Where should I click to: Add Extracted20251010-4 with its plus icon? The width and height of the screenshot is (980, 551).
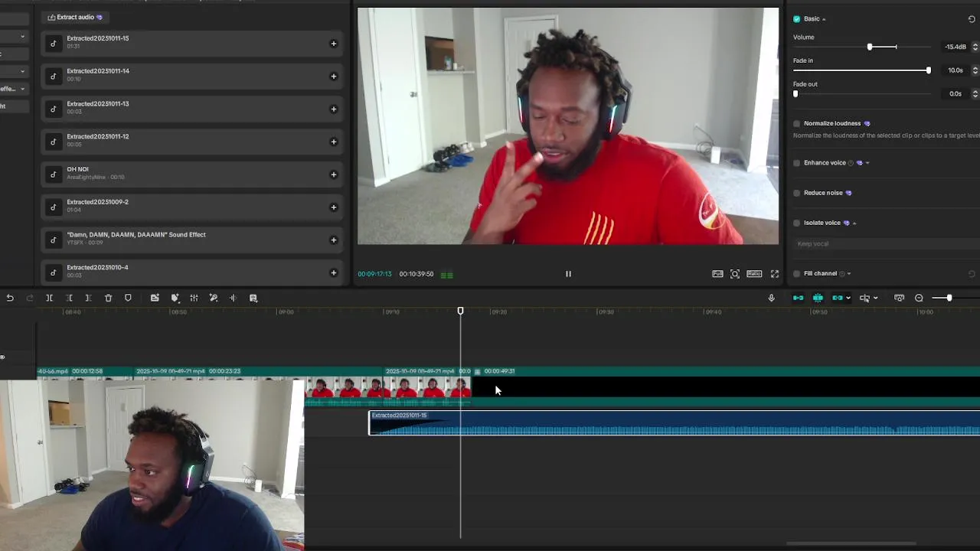[x=333, y=272]
